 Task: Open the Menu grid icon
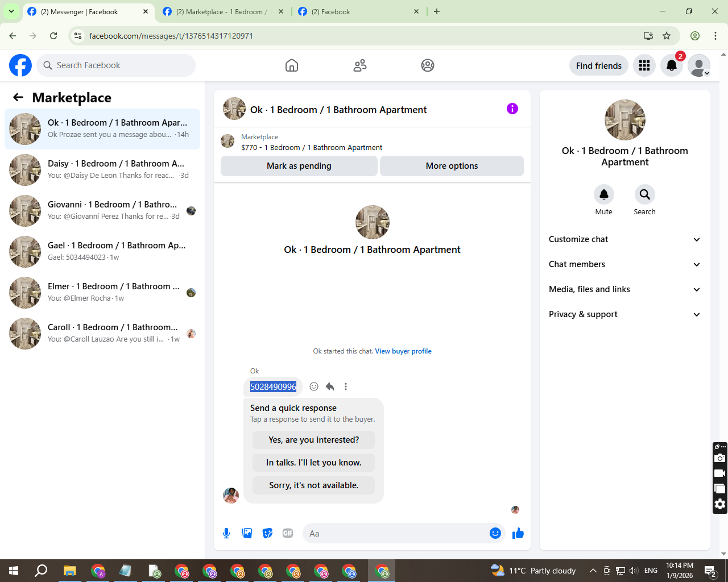click(x=644, y=65)
